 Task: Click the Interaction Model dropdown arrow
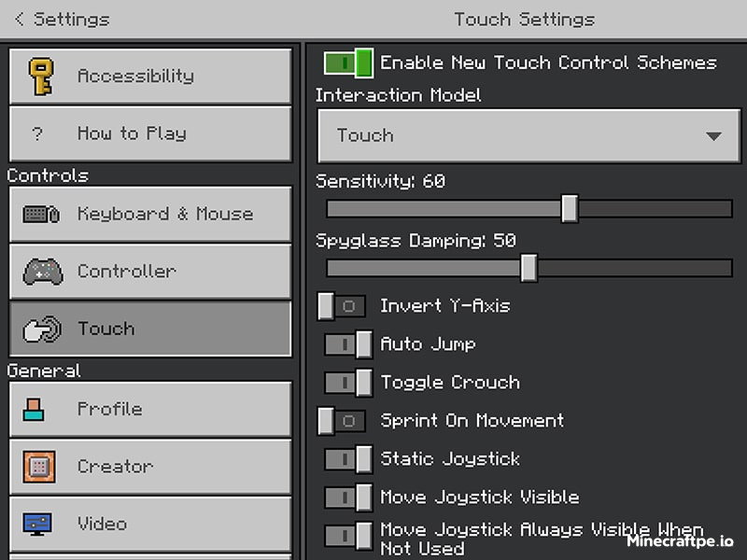coord(713,136)
